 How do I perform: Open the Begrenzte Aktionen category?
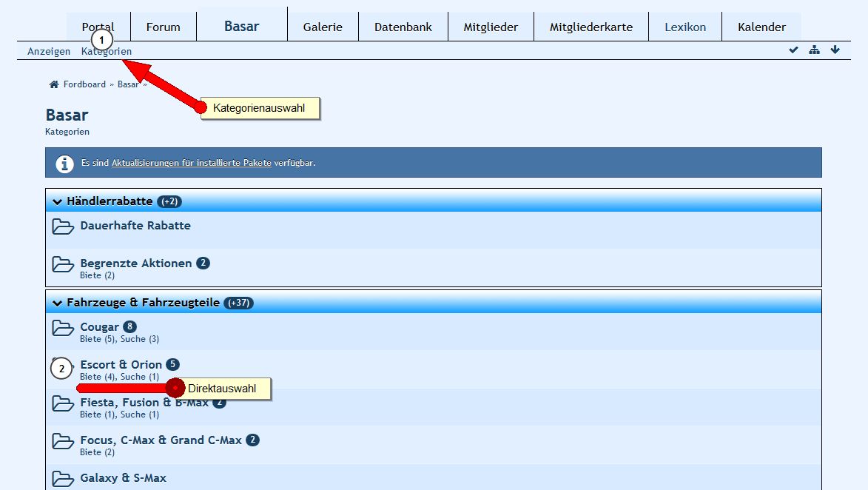(x=135, y=263)
